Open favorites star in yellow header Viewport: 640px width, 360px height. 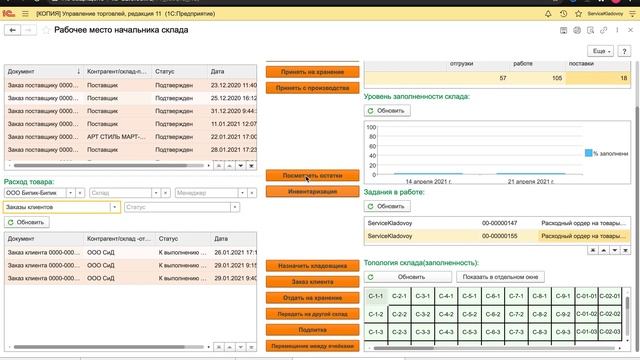(x=578, y=14)
